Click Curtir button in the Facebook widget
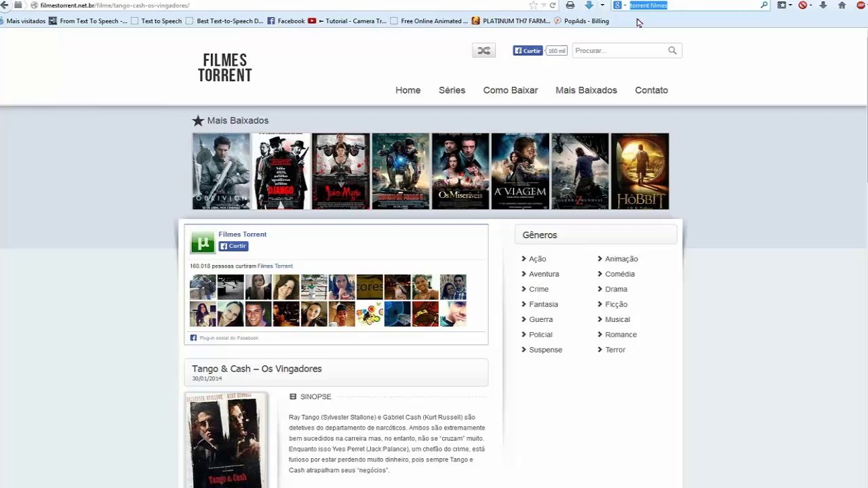The height and width of the screenshot is (488, 868). tap(233, 246)
